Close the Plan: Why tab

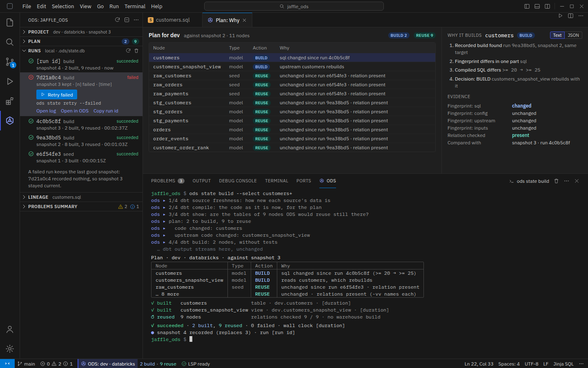[x=245, y=20]
